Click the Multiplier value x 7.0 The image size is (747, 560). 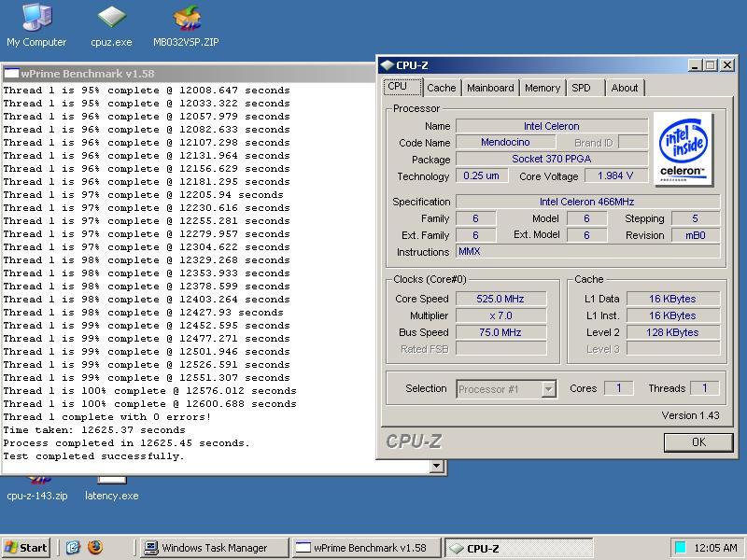(x=500, y=315)
